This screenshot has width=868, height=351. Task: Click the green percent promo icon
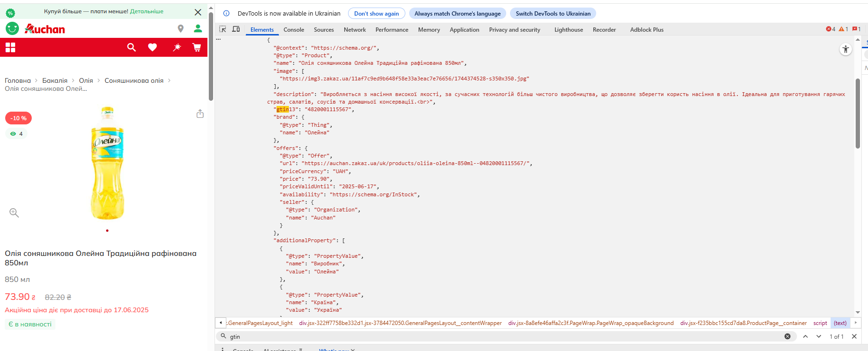(x=10, y=13)
